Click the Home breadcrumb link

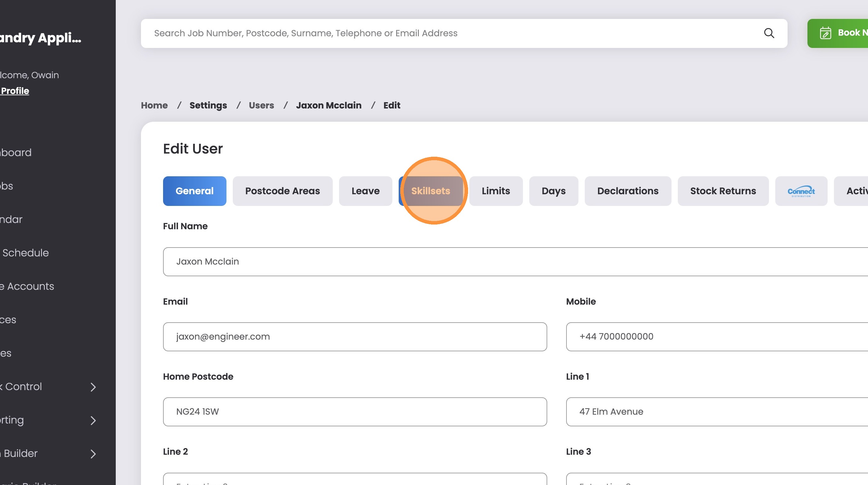click(x=154, y=105)
